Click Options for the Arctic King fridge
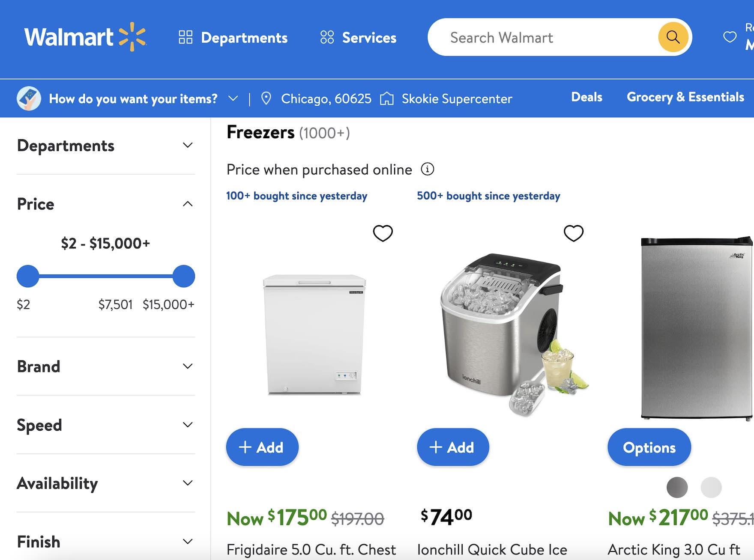754x560 pixels. click(x=649, y=447)
